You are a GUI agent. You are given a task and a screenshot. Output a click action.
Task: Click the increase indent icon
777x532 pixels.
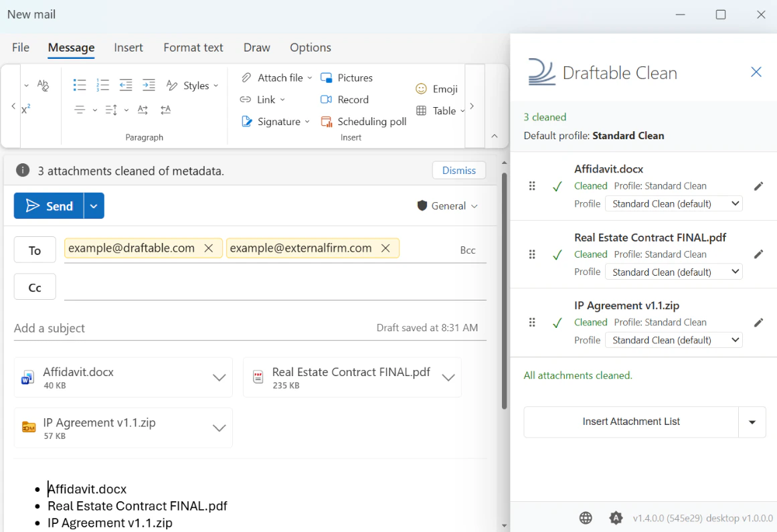(149, 85)
